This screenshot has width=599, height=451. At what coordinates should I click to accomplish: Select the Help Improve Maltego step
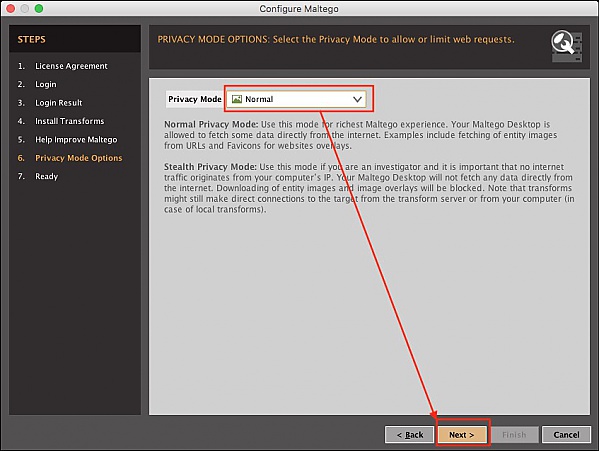pyautogui.click(x=76, y=139)
